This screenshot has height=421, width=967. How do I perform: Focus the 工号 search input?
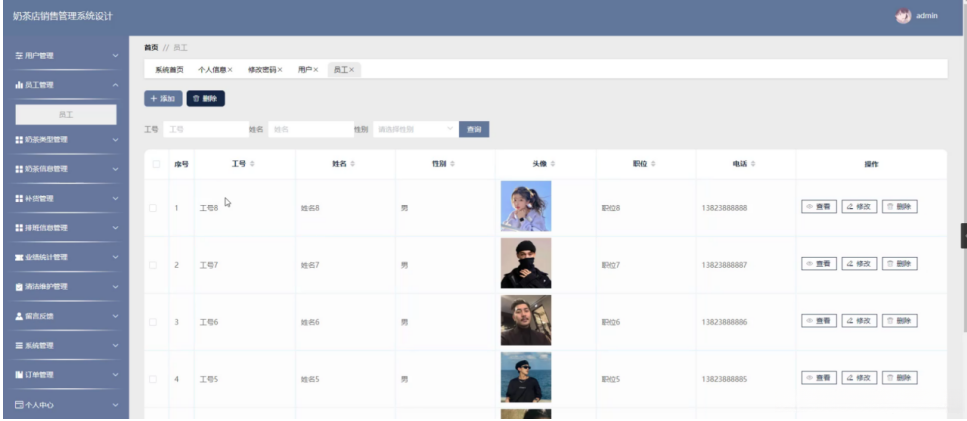pyautogui.click(x=206, y=129)
